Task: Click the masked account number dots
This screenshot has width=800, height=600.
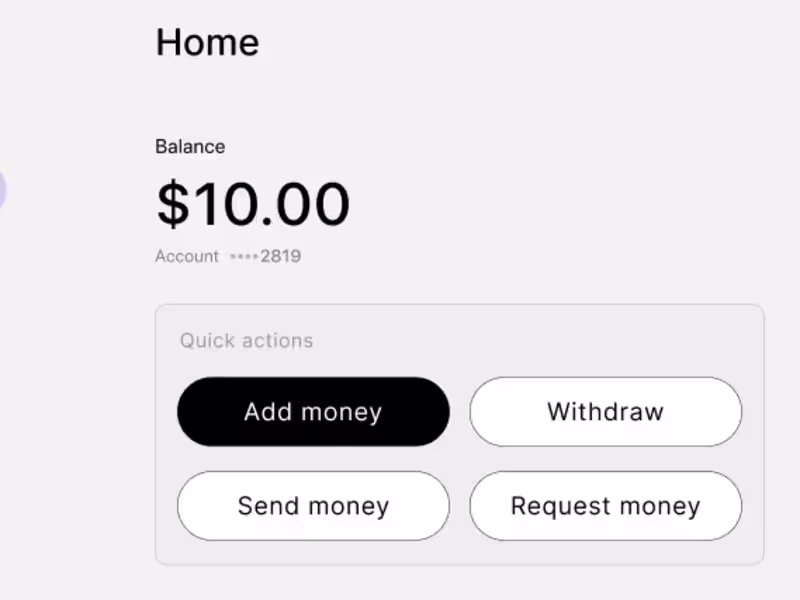Action: (x=244, y=256)
